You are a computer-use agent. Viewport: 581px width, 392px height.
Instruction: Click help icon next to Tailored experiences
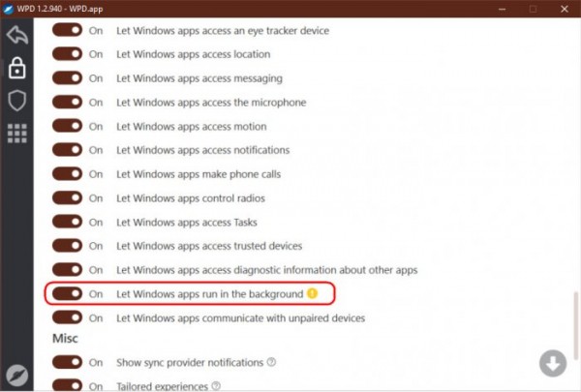pyautogui.click(x=216, y=385)
